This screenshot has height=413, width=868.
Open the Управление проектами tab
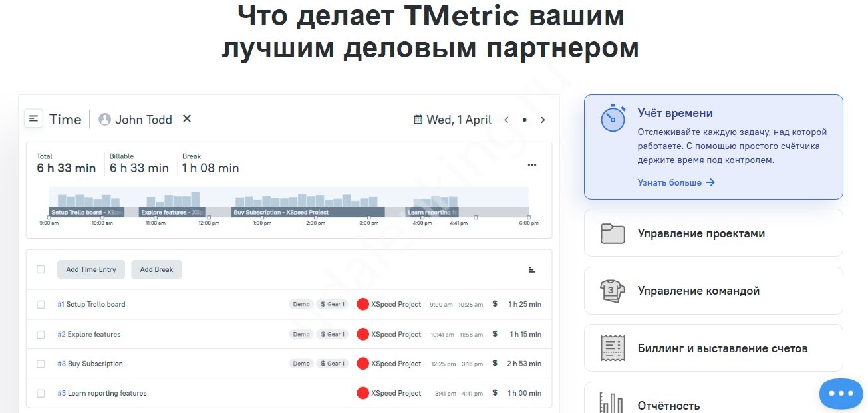tap(713, 233)
